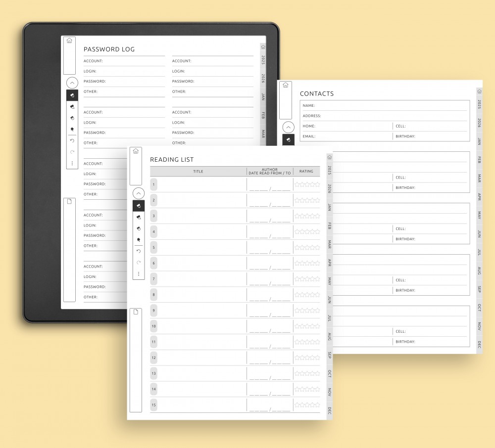Image resolution: width=495 pixels, height=448 pixels.
Task: Go to OCT tab on Reading List
Action: [330, 374]
